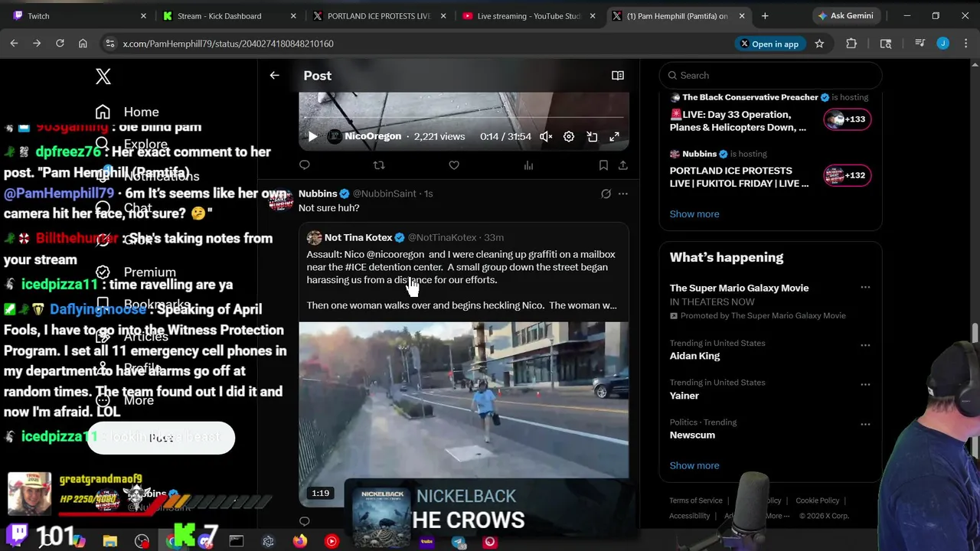The height and width of the screenshot is (551, 980).
Task: Go to the browser home page icon
Action: [83, 44]
